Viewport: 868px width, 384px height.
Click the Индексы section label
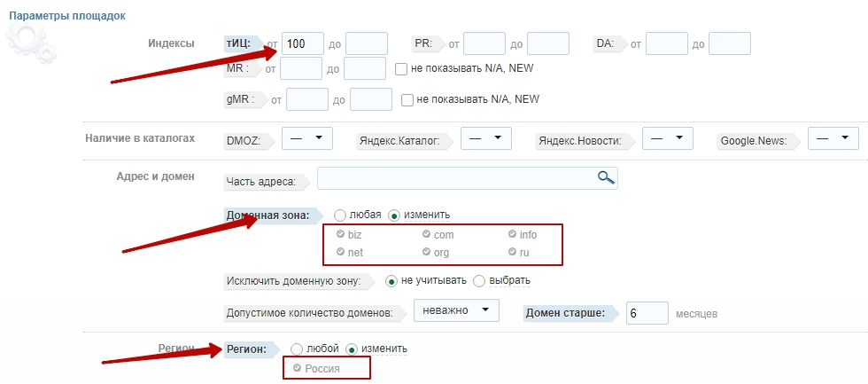171,43
